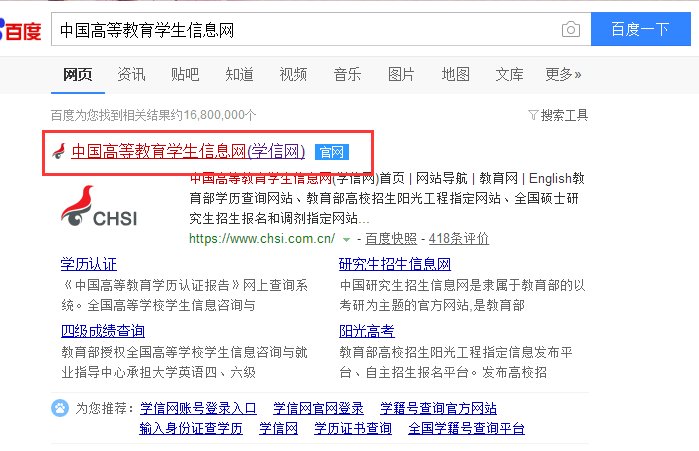Click the funnel icon for 搜索工具
Image resolution: width=699 pixels, height=451 pixels.
pos(533,115)
